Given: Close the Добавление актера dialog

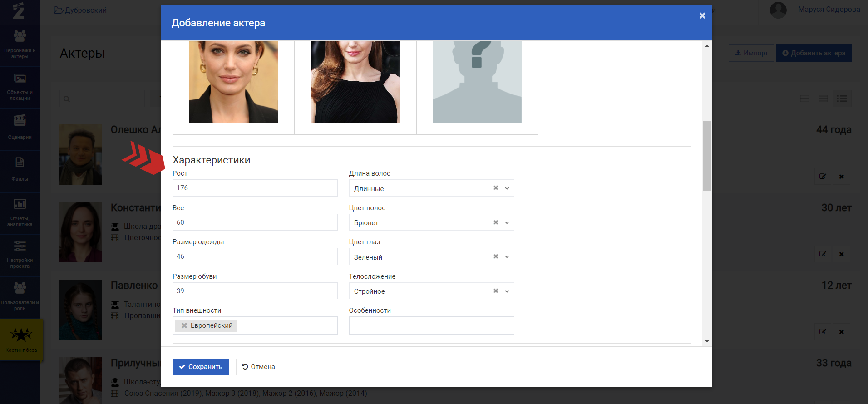Looking at the screenshot, I should [x=702, y=15].
